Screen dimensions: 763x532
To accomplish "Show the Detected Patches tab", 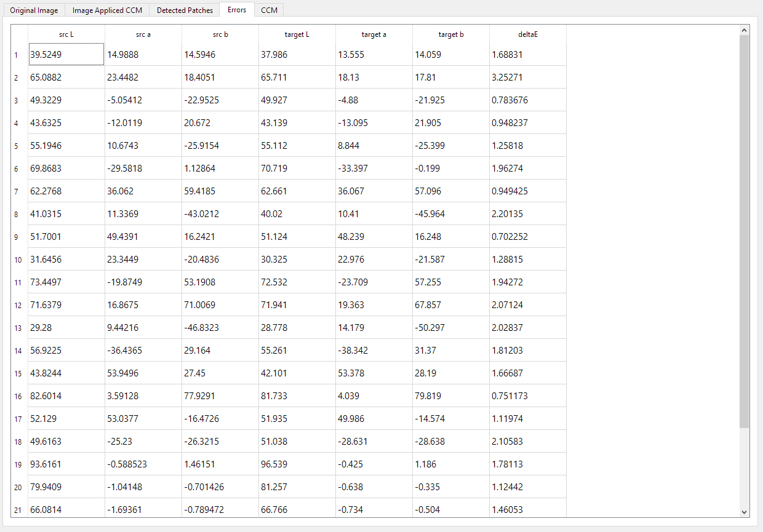I will [185, 10].
